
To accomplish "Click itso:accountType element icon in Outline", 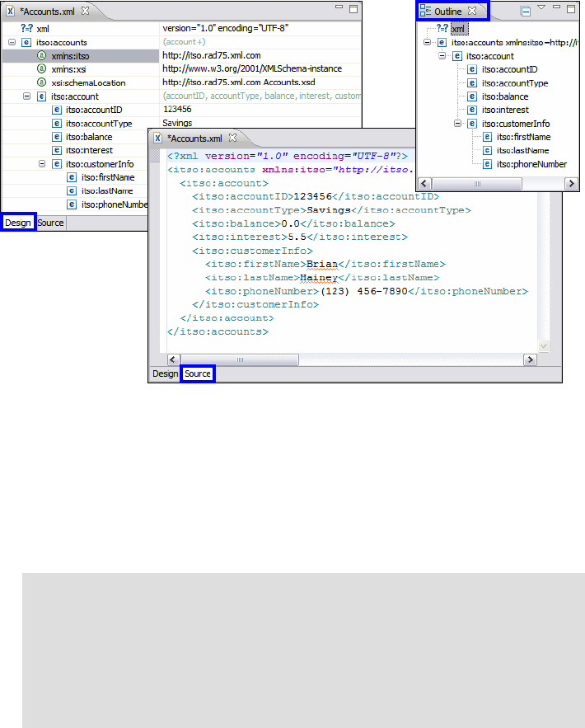I will pos(472,82).
